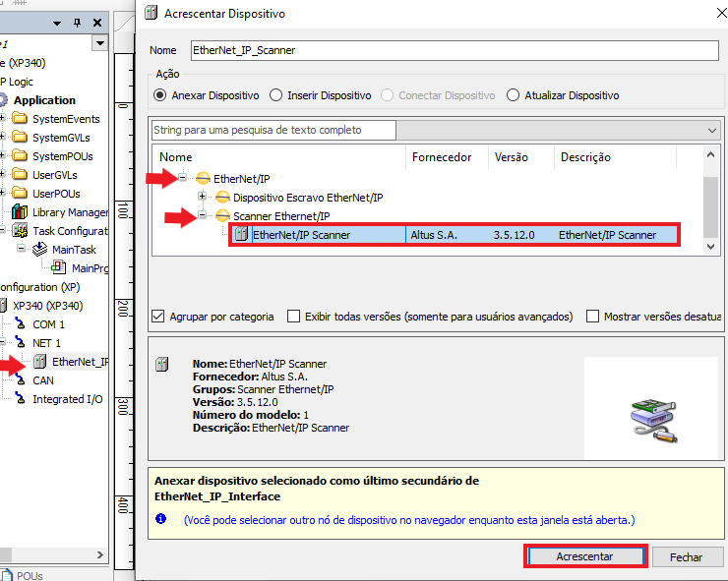This screenshot has height=581, width=728.
Task: Click the Integrated I/O icon
Action: [x=20, y=399]
